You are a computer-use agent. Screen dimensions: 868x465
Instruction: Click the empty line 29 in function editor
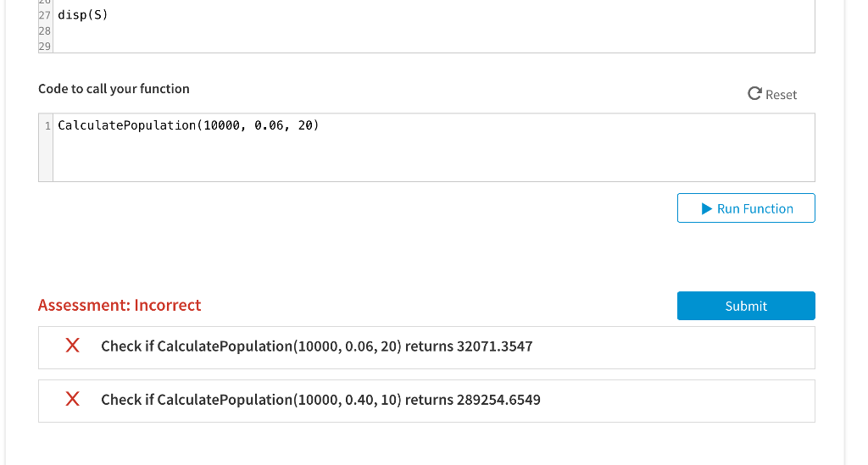[433, 46]
